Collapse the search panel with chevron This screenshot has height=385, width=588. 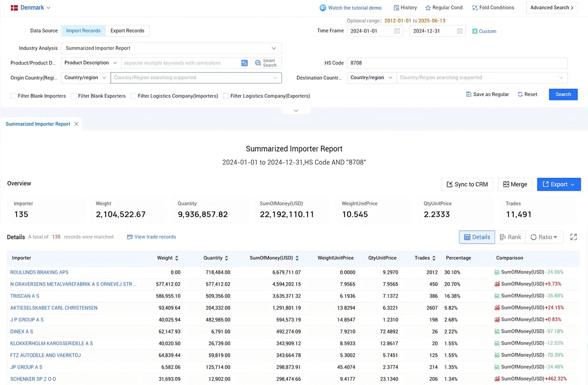296,111
